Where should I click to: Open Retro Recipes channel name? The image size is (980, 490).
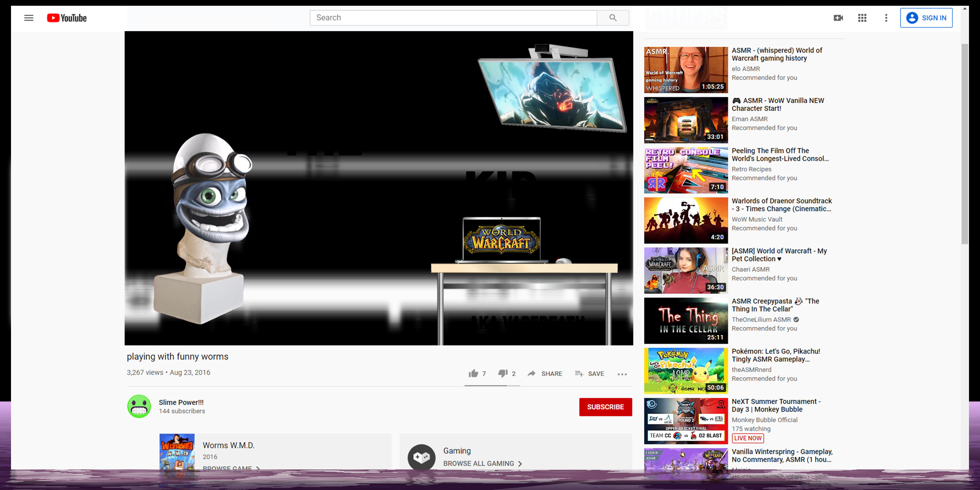[751, 169]
